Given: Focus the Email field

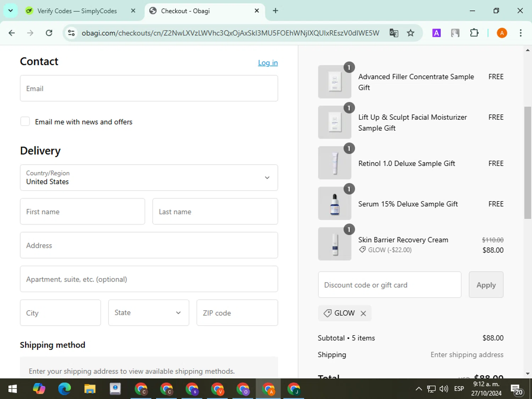Looking at the screenshot, I should [149, 88].
